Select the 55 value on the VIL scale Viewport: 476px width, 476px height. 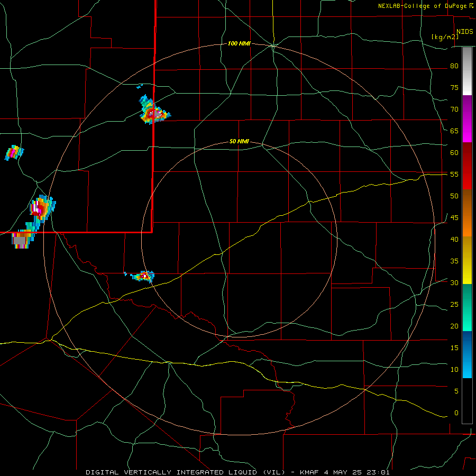pyautogui.click(x=454, y=174)
